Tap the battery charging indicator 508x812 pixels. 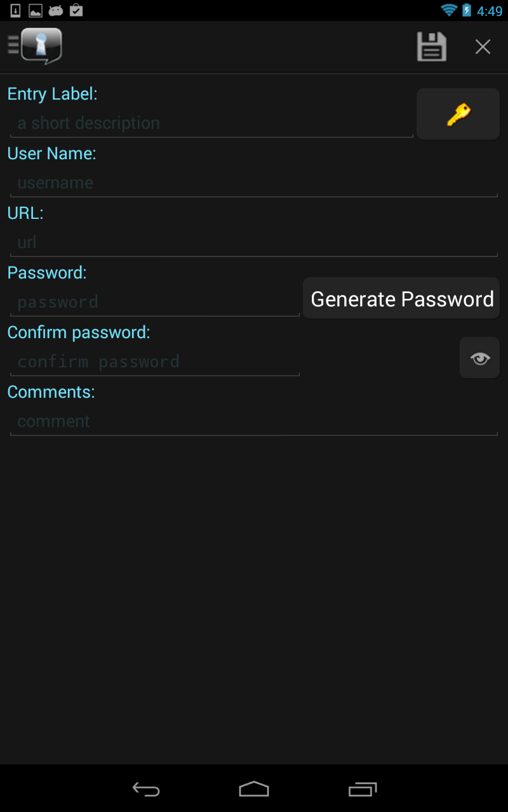[467, 10]
